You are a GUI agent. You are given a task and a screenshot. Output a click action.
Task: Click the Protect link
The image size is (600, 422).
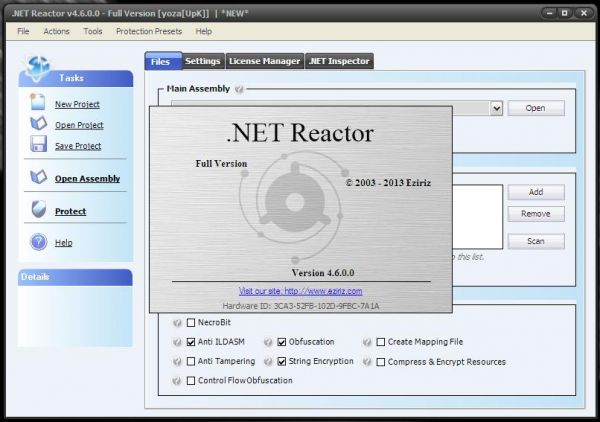(70, 211)
